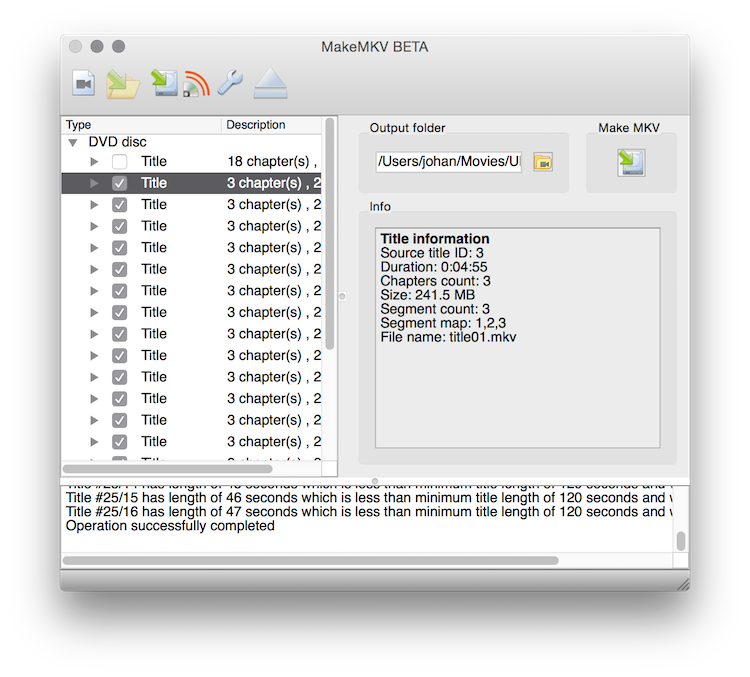Image resolution: width=750 pixels, height=677 pixels.
Task: Open disc with the folder-arrow icon
Action: (x=122, y=84)
